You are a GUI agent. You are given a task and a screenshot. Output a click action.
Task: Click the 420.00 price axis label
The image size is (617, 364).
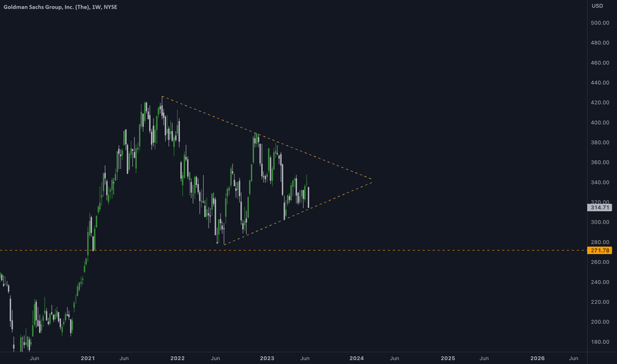600,103
